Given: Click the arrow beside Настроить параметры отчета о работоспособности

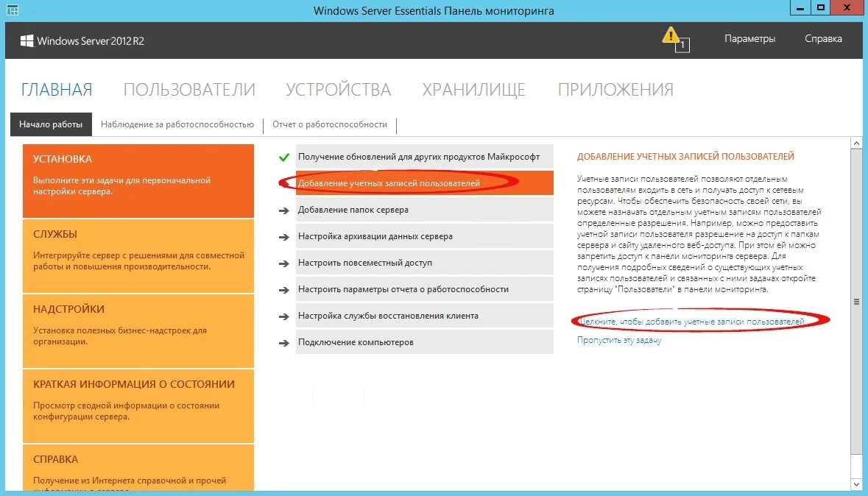Looking at the screenshot, I should tap(284, 290).
